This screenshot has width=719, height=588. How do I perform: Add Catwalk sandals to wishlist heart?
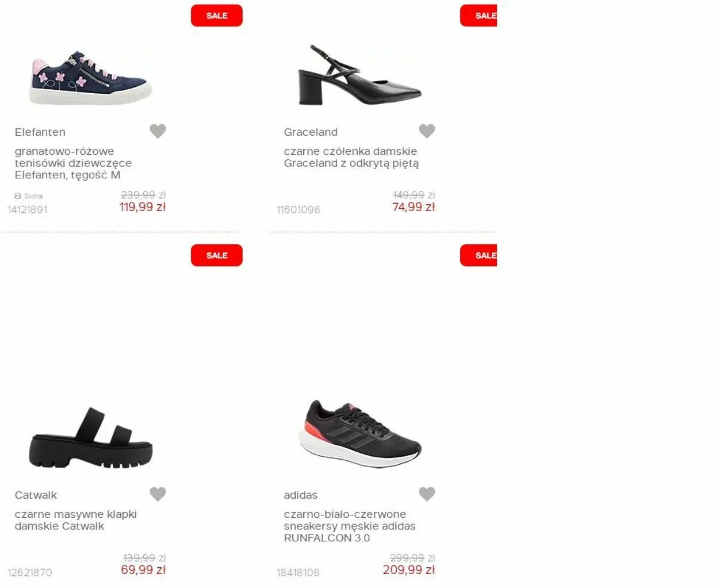[x=158, y=494]
